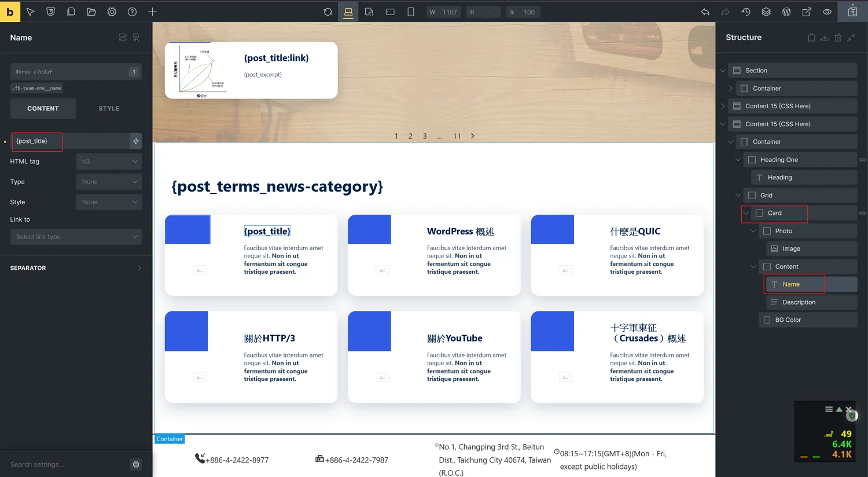868x477 pixels.
Task: Click the add element plus icon
Action: [x=152, y=12]
